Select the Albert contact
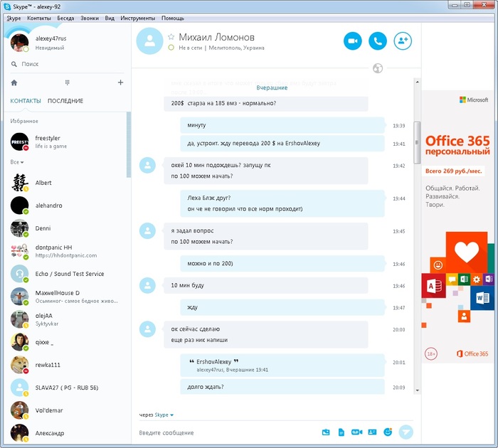This screenshot has width=498, height=448. pos(65,183)
